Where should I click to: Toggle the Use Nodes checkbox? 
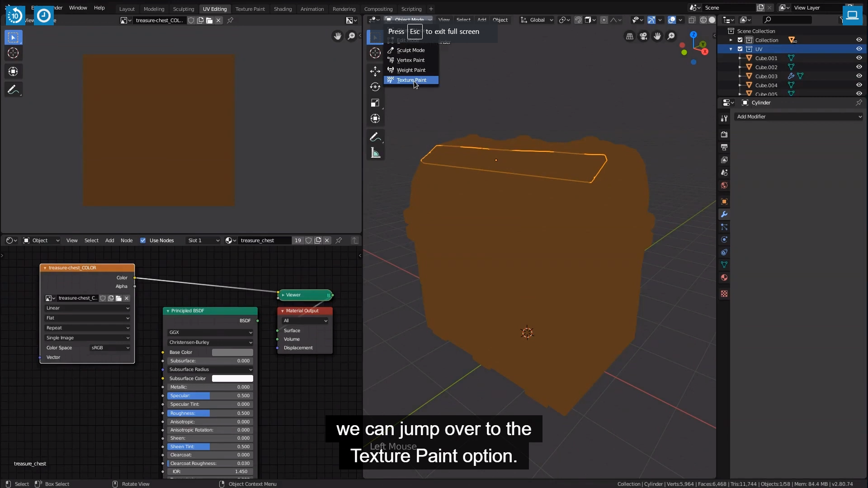143,240
